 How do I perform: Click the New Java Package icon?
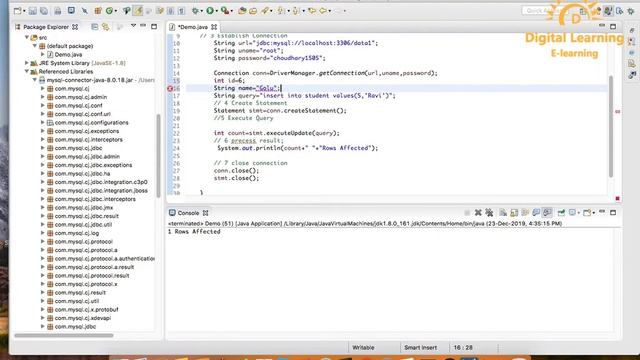tap(98, 11)
